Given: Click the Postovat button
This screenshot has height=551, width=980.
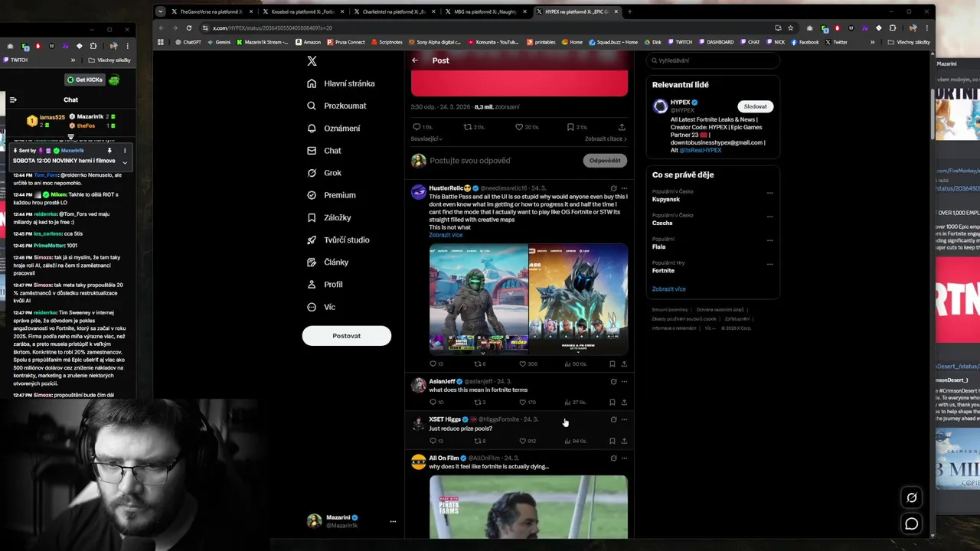Looking at the screenshot, I should tap(346, 335).
